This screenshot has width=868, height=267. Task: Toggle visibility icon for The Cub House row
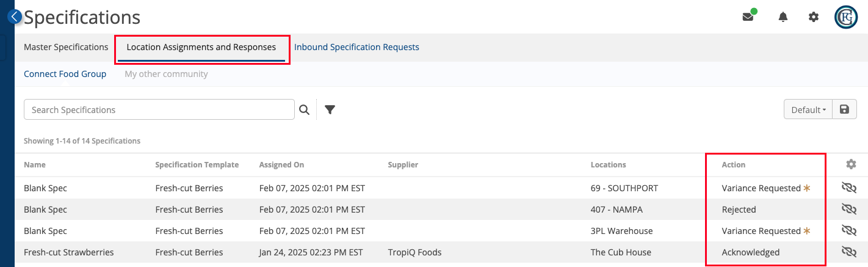click(849, 252)
